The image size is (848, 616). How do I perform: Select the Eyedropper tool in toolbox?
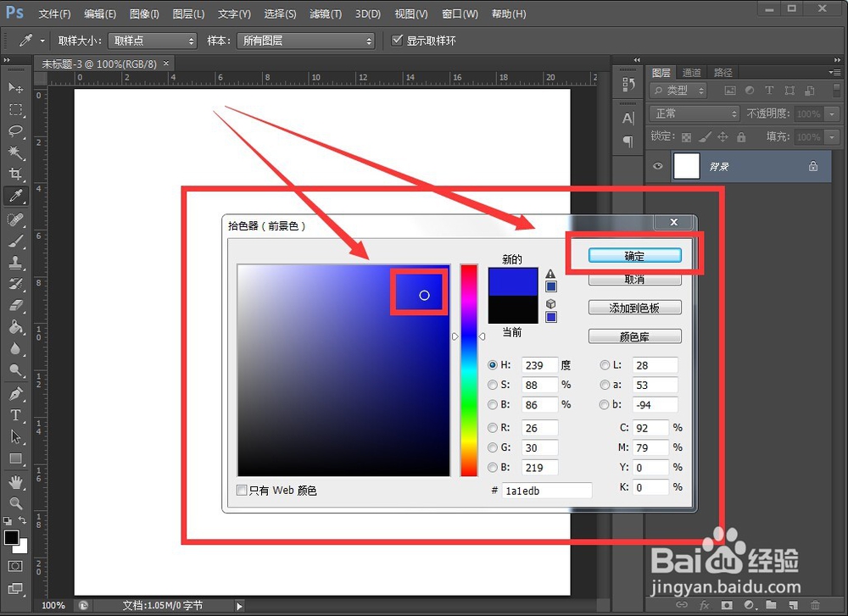click(x=15, y=196)
